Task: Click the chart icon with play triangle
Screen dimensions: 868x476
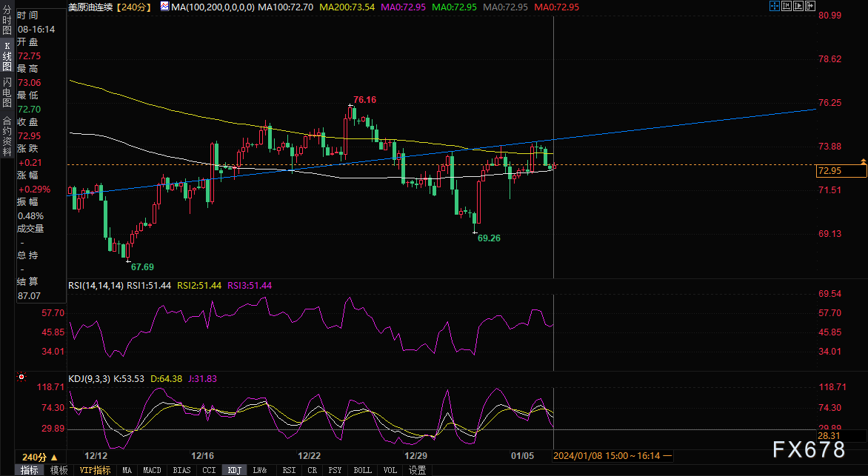Action: click(x=799, y=7)
